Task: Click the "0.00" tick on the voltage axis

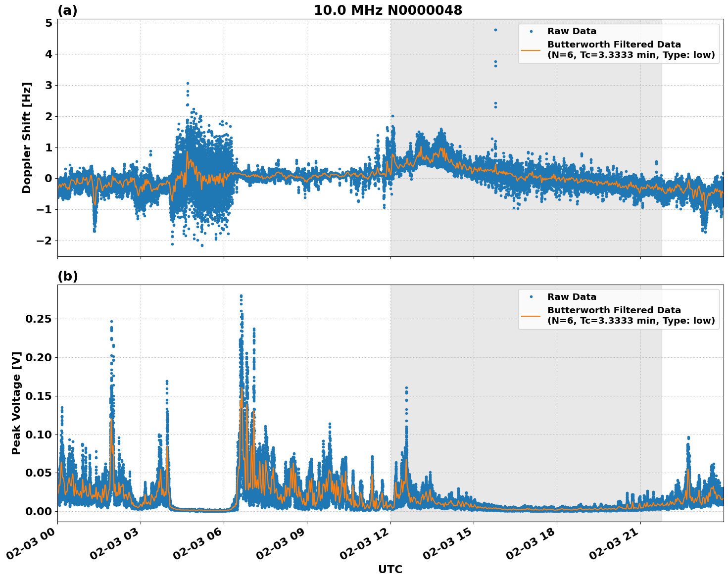Action: 38,511
